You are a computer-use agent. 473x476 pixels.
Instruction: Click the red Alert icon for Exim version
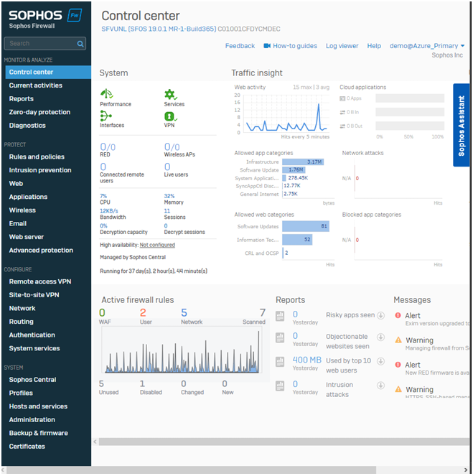click(x=398, y=315)
